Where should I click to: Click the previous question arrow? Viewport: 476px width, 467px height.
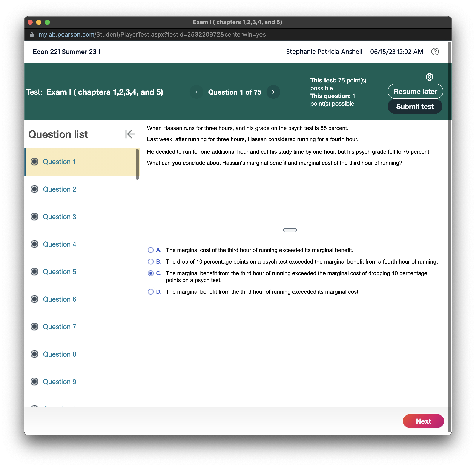pos(196,92)
